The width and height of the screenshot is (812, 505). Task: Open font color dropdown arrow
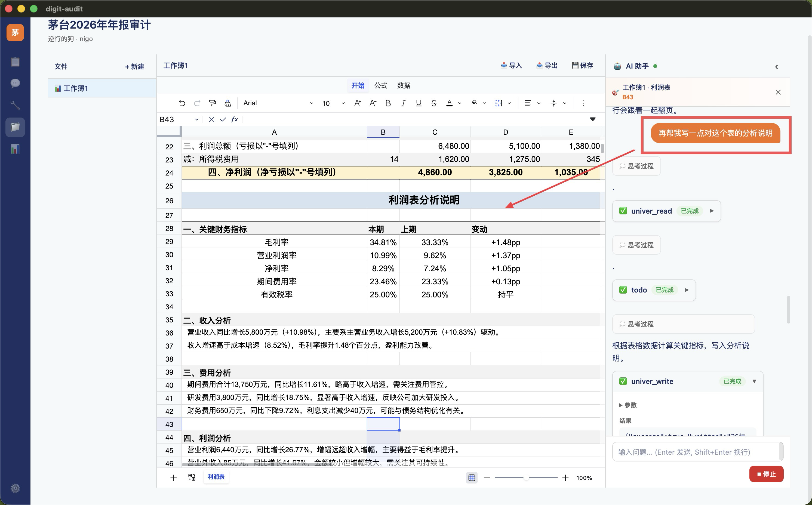460,103
